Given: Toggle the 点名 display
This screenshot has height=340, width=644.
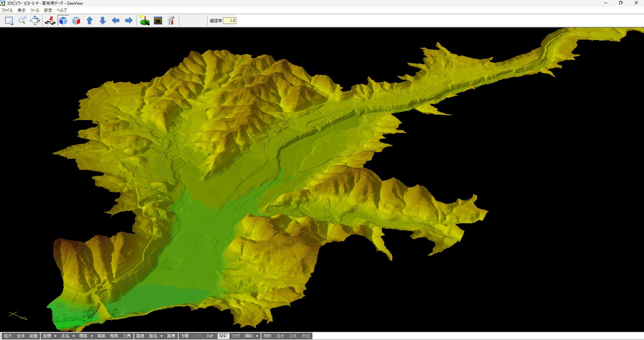Looking at the screenshot, I should click(65, 336).
